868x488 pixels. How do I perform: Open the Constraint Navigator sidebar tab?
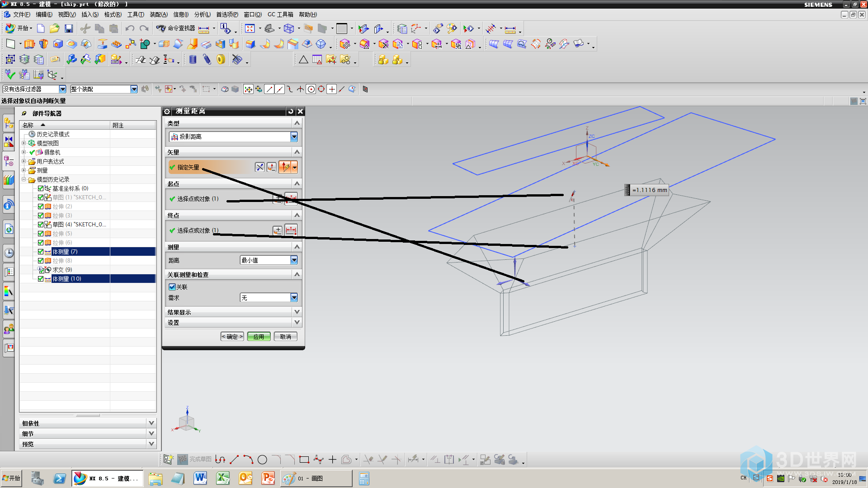[x=9, y=142]
